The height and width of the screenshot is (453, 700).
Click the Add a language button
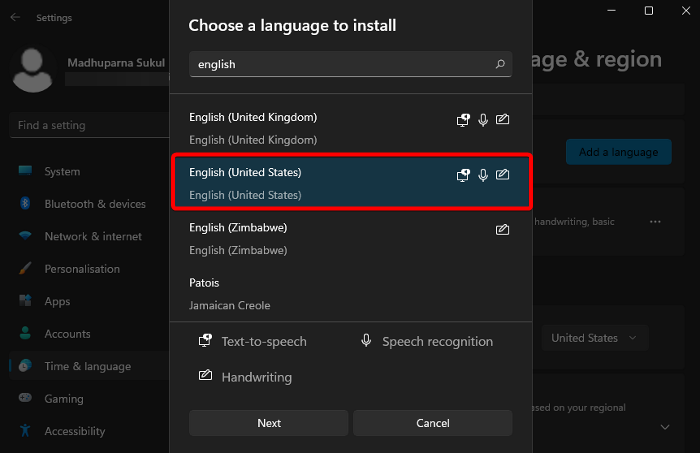point(618,152)
